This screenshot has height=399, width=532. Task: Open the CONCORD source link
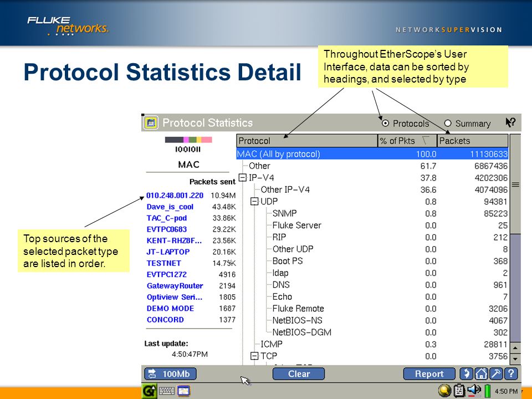tap(165, 320)
